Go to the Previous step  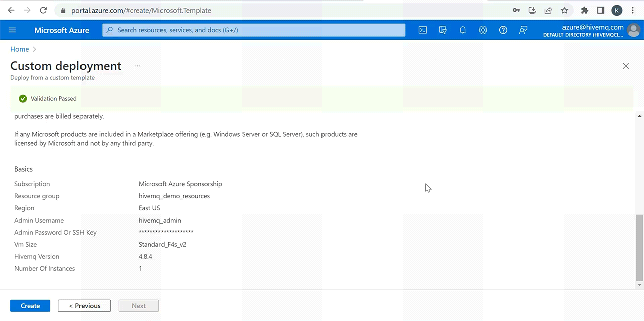(84, 306)
